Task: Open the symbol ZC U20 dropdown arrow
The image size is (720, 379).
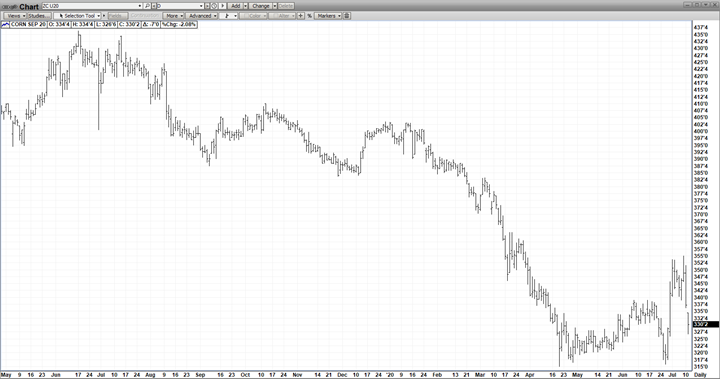Action: 140,6
